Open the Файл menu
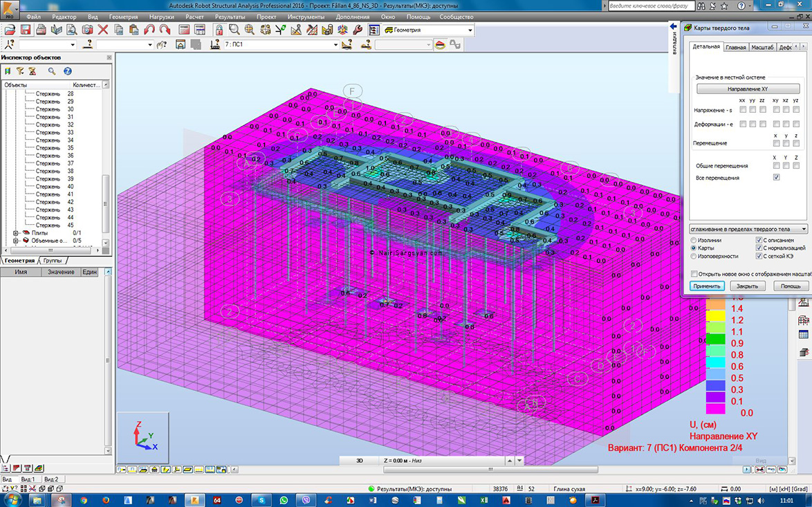812x507 pixels. [33, 17]
